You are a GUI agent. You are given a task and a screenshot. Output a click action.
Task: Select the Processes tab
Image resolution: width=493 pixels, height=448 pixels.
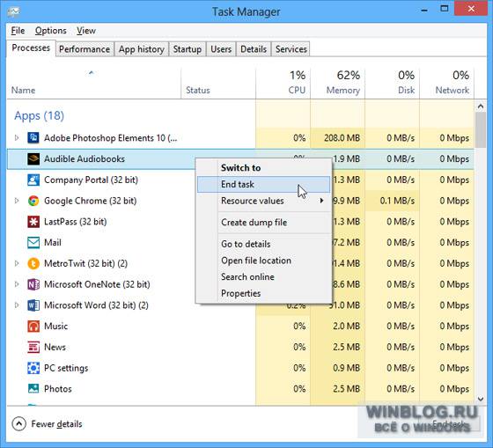click(31, 48)
